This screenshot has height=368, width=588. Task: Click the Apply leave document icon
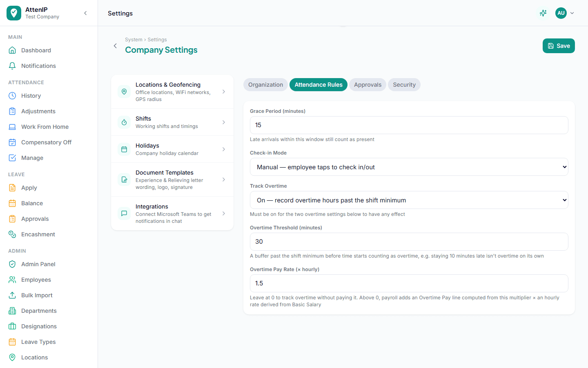(x=12, y=188)
